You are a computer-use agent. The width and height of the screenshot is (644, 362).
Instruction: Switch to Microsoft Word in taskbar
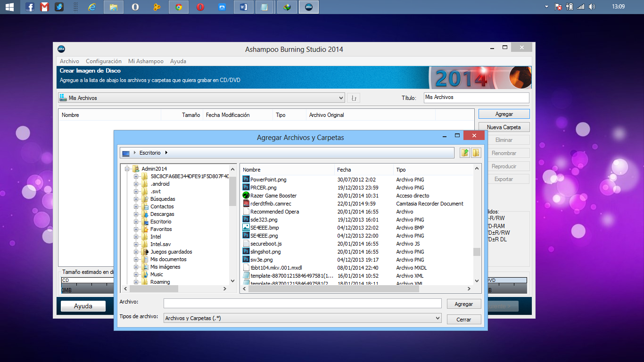click(244, 7)
